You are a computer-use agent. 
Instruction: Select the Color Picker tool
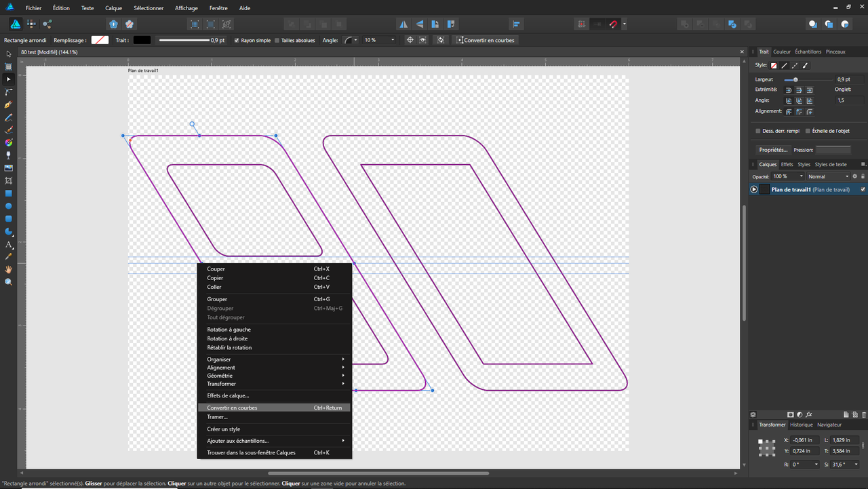pyautogui.click(x=9, y=256)
